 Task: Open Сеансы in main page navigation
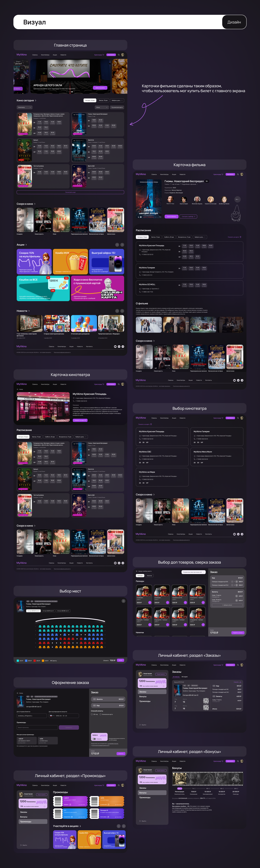click(35, 55)
